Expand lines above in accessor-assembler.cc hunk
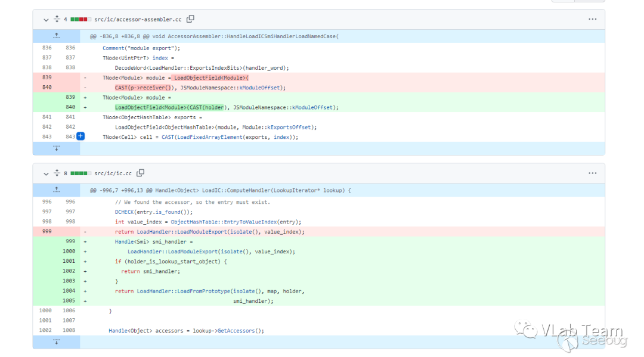644x357 pixels. [x=56, y=36]
